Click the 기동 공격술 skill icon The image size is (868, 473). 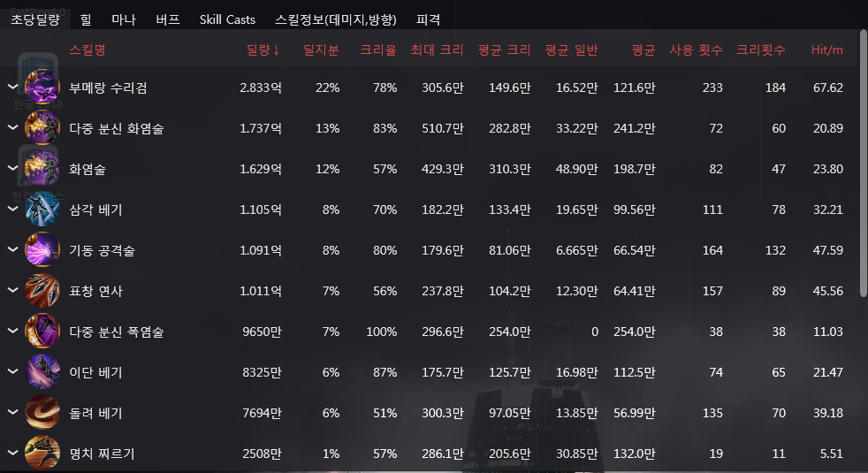click(42, 250)
